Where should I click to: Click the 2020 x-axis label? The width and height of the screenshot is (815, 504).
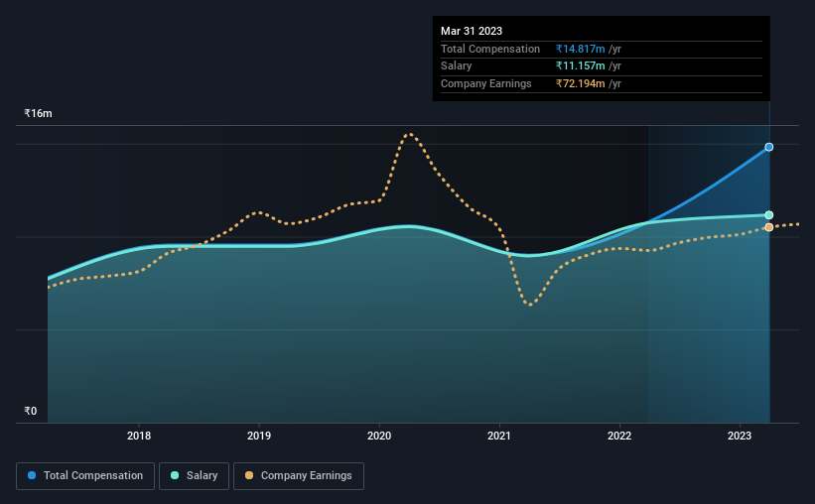pyautogui.click(x=379, y=436)
